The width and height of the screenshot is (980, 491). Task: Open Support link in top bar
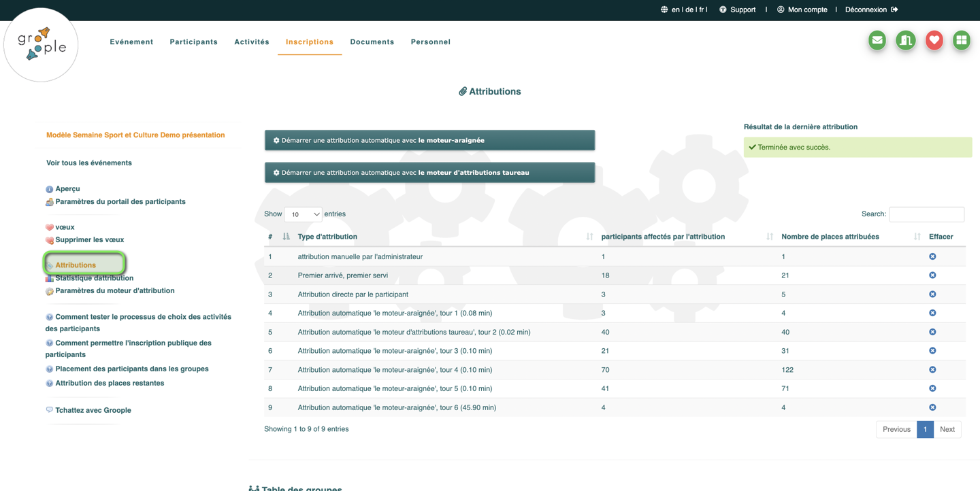tap(742, 10)
